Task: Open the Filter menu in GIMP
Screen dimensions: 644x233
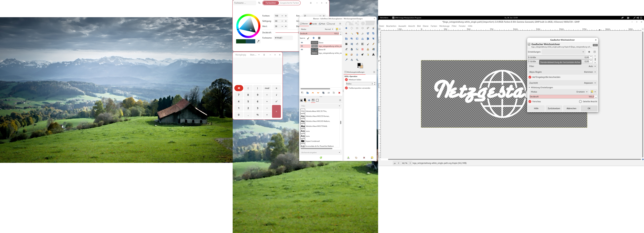Action: click(454, 26)
